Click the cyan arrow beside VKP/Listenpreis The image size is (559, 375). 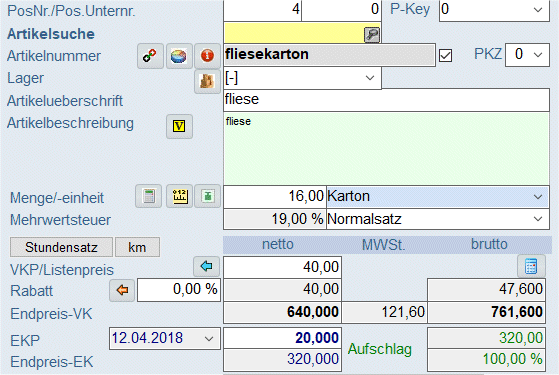click(207, 266)
